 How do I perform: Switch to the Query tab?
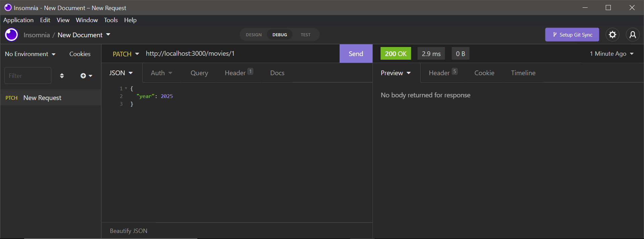[x=199, y=73]
